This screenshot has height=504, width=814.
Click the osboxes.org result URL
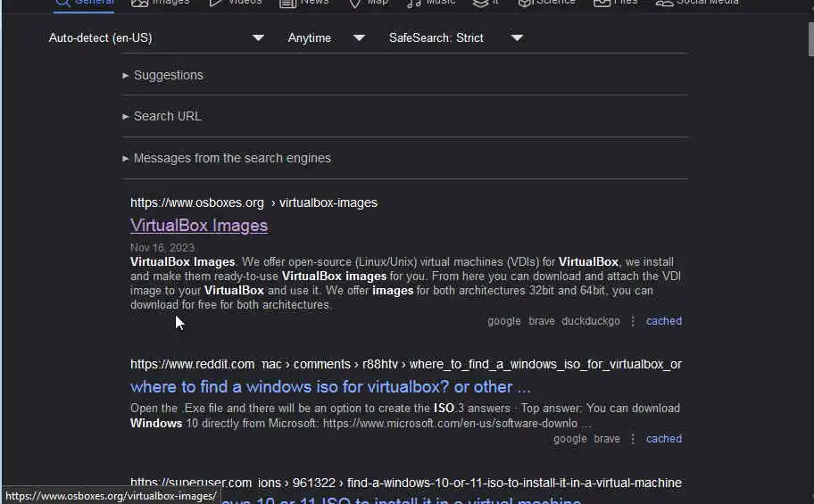tap(253, 202)
